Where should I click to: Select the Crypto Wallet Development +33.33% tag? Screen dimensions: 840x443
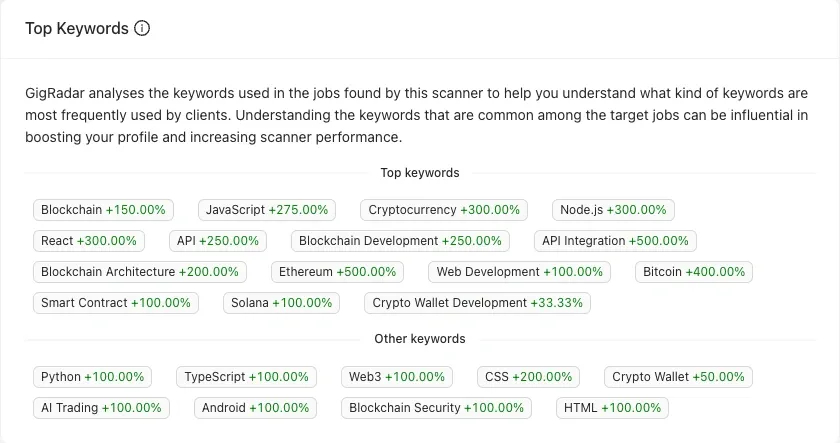(x=477, y=303)
